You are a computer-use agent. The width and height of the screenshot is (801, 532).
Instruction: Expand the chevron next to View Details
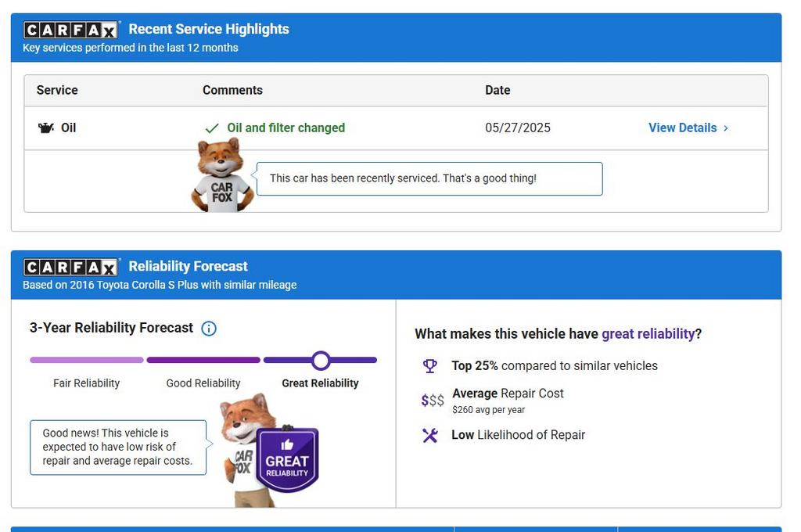[x=726, y=128]
